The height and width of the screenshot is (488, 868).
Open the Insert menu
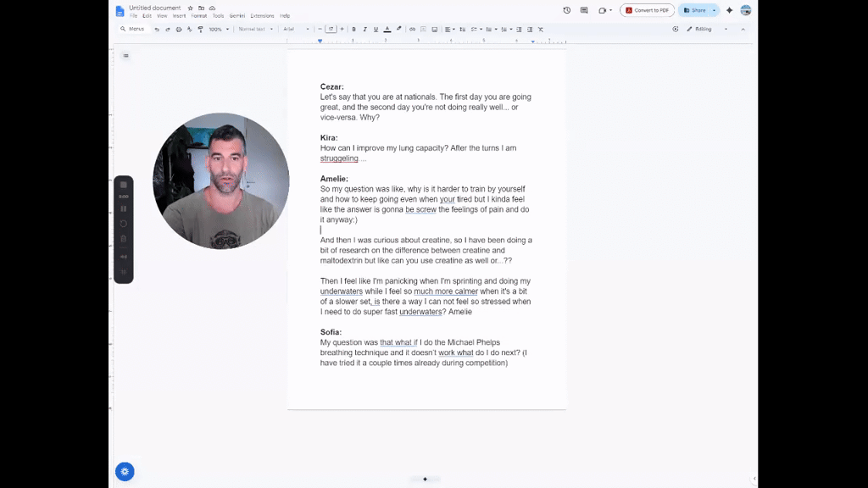(179, 16)
